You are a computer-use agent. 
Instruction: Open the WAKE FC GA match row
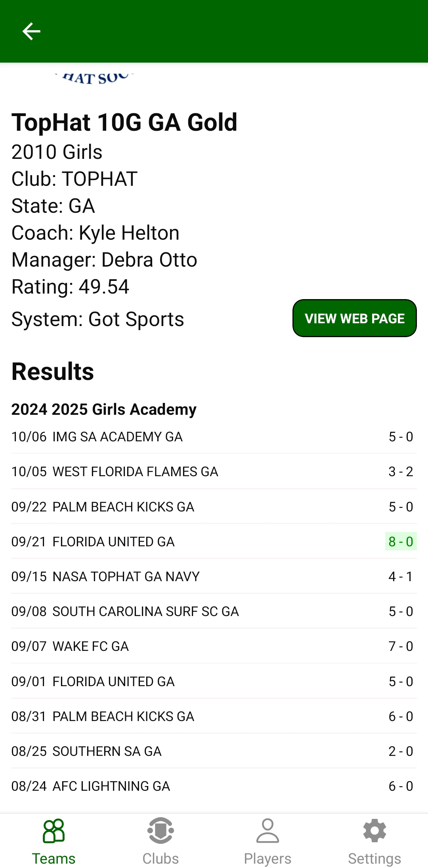214,646
